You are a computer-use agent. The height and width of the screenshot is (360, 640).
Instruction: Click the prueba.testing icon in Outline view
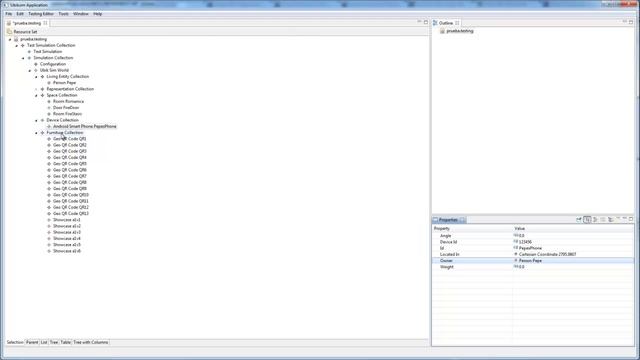(x=442, y=31)
